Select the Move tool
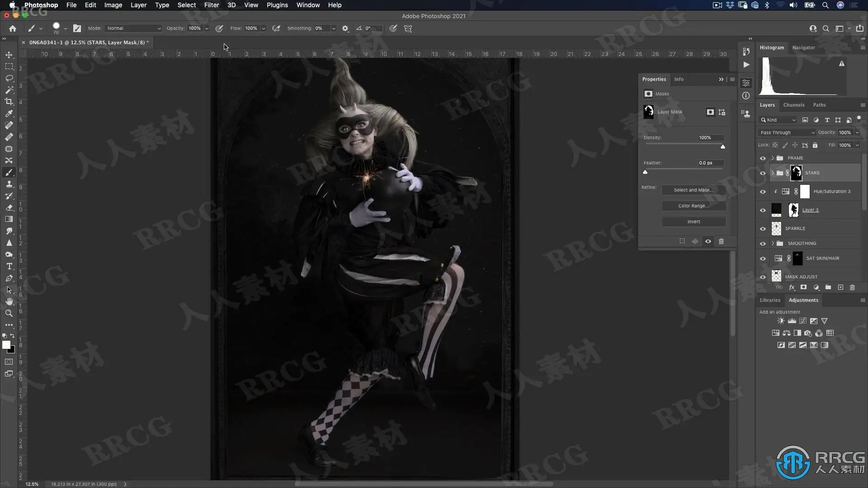Screen dimensions: 868x488 (9, 55)
